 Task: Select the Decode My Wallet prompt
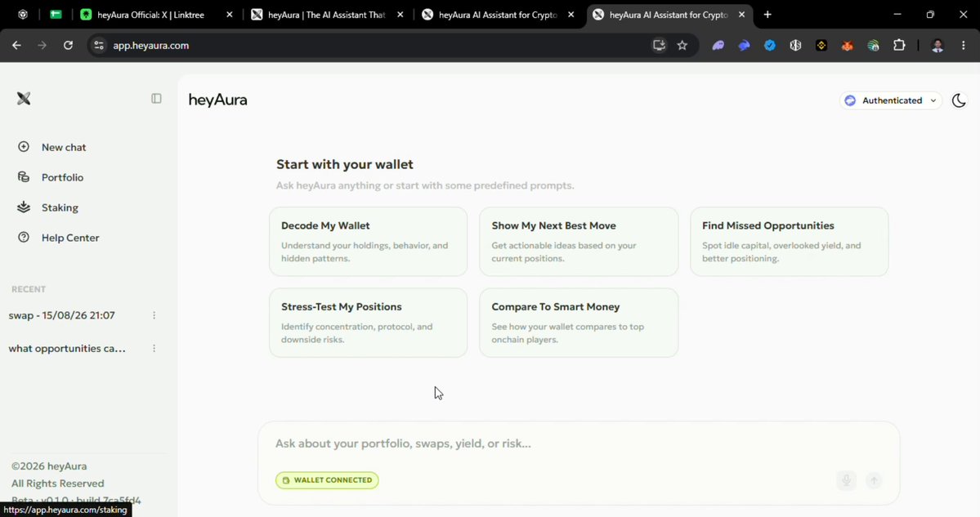[368, 242]
